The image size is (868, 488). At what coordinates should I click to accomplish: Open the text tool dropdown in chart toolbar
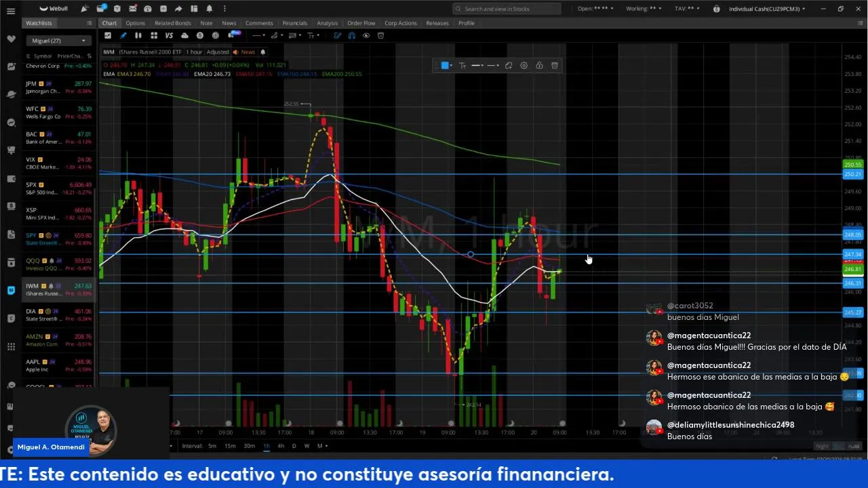tap(313, 35)
